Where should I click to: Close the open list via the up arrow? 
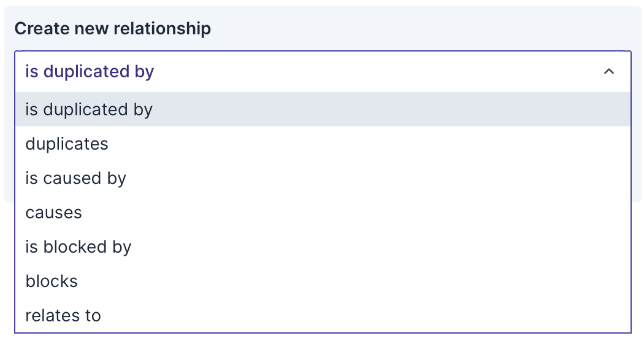[x=608, y=72]
